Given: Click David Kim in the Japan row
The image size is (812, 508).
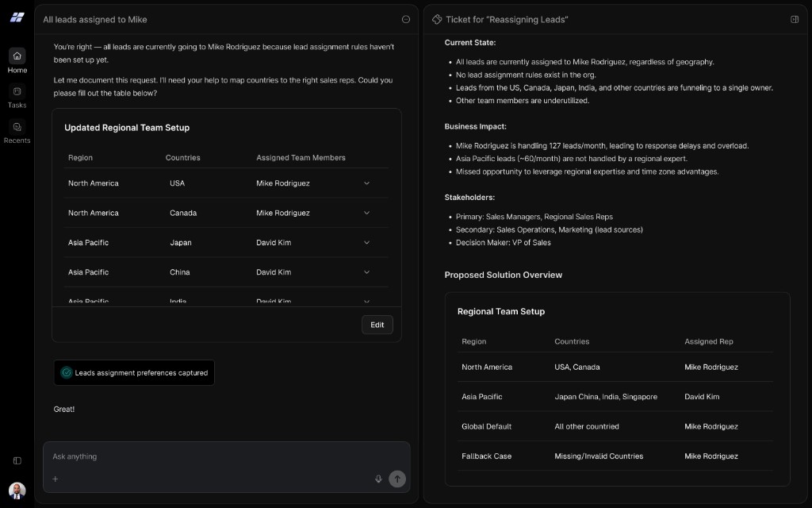Looking at the screenshot, I should click(x=274, y=242).
